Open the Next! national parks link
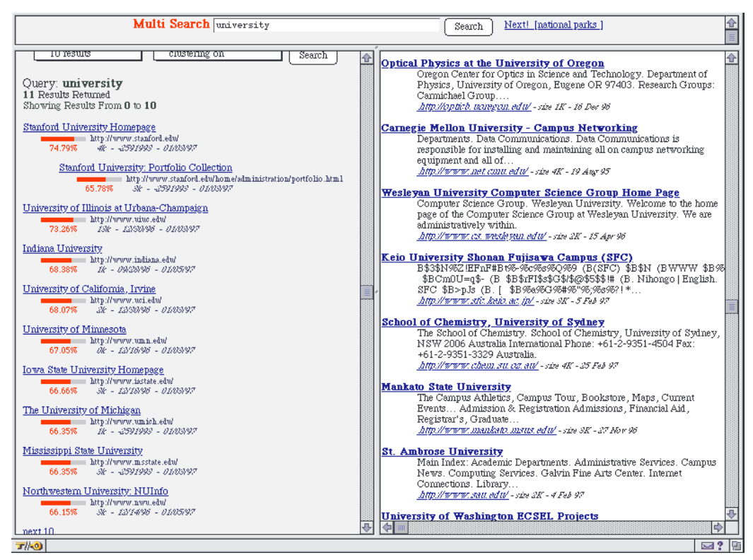The image size is (753, 560). click(553, 25)
